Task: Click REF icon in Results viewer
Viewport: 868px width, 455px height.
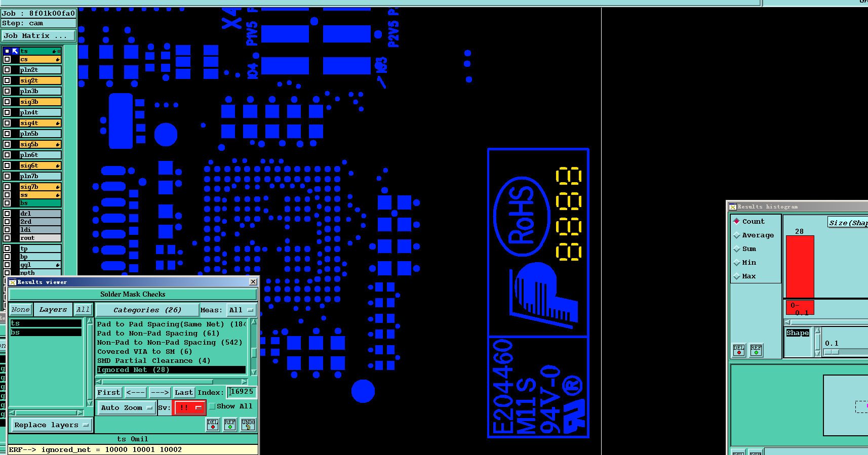Action: point(230,425)
